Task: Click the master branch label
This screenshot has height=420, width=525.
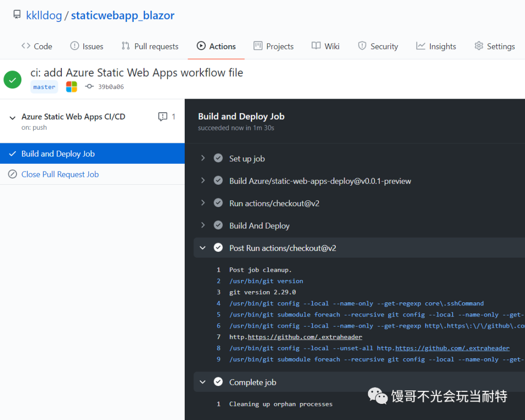Action: coord(44,87)
